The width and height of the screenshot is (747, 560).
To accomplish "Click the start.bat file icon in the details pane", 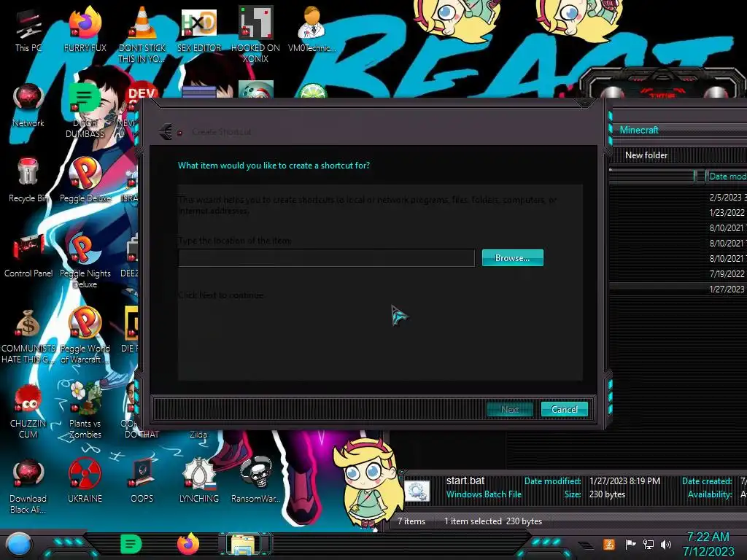I will 417,491.
